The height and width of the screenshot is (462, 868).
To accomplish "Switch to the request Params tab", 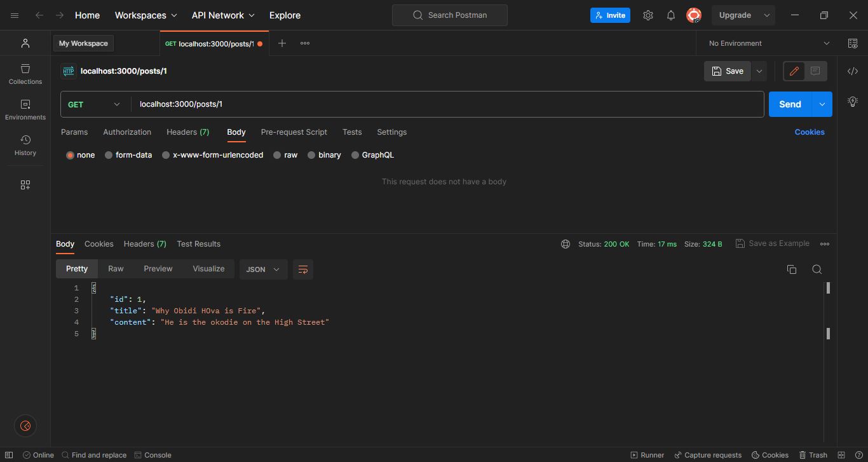I will coord(74,132).
